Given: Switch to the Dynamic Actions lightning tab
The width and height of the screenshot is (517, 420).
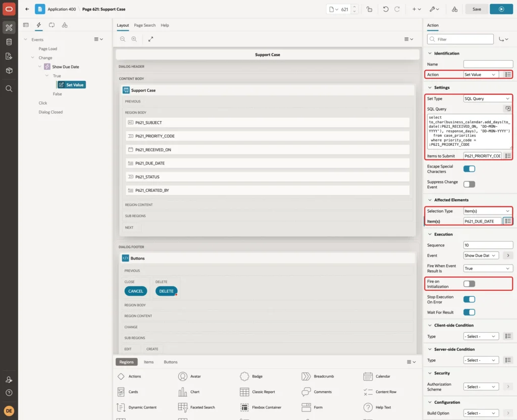Looking at the screenshot, I should (x=38, y=25).
